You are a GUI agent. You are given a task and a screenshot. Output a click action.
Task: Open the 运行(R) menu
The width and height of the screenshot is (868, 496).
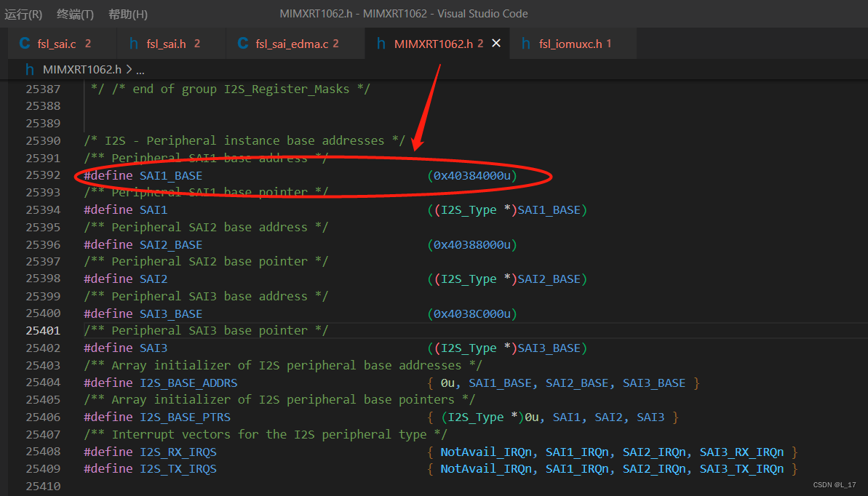point(23,15)
